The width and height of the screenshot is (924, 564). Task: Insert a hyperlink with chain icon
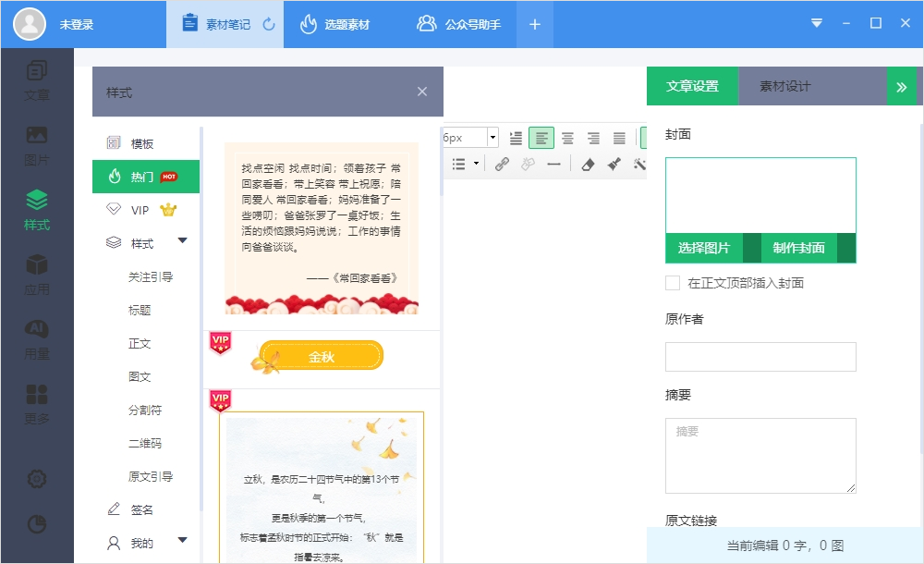[502, 164]
